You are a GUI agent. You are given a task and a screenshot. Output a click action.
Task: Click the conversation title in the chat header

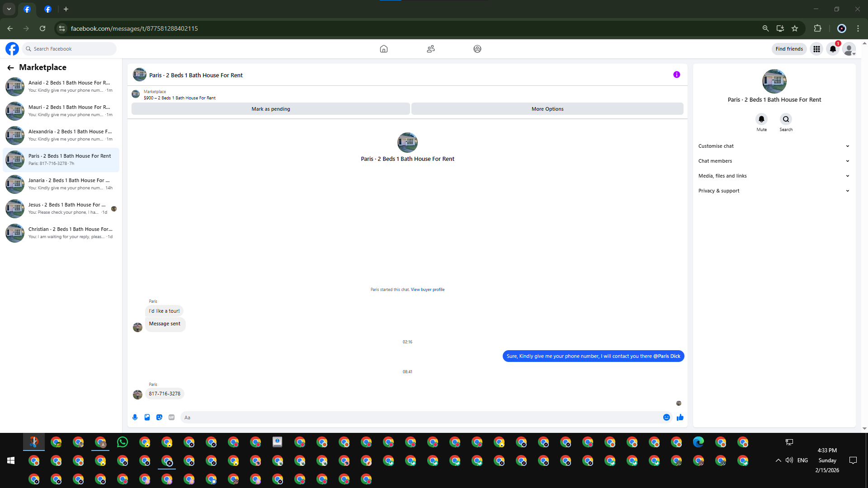tap(196, 75)
